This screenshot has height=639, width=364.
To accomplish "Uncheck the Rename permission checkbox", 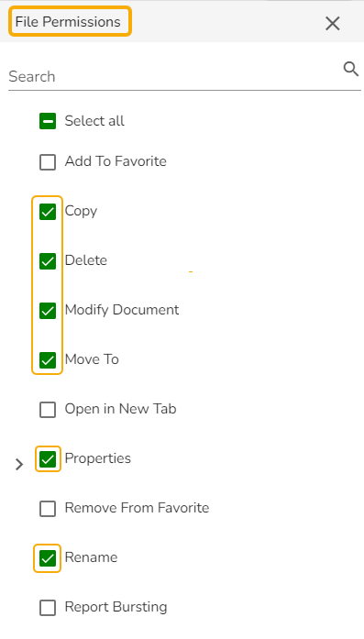I will pyautogui.click(x=48, y=558).
